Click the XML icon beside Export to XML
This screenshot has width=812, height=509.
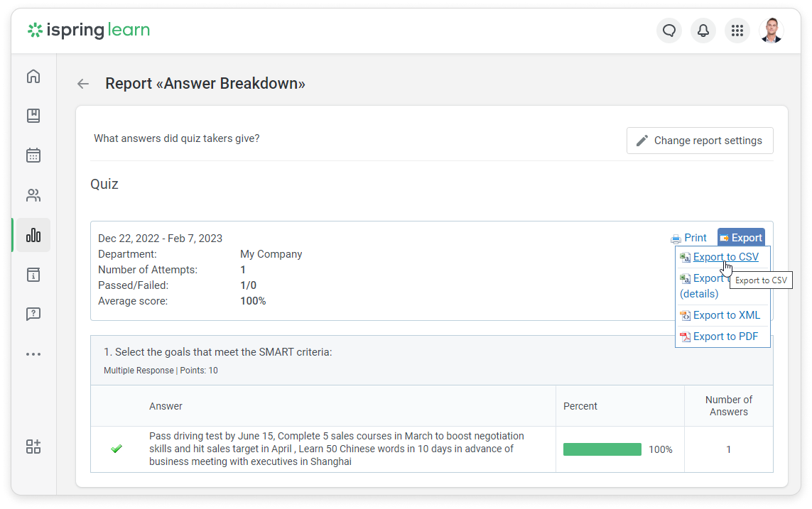click(x=685, y=315)
